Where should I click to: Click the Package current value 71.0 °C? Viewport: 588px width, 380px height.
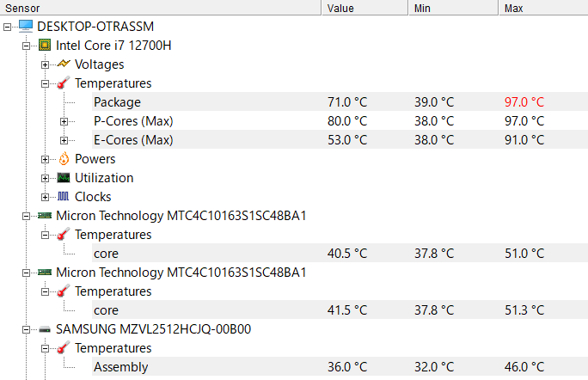pos(347,101)
